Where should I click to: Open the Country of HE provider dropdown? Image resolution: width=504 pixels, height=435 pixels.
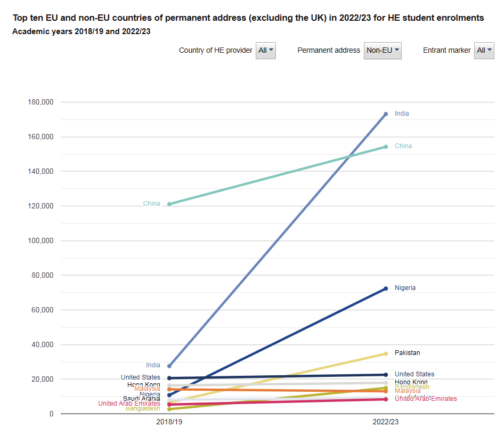[x=265, y=51]
